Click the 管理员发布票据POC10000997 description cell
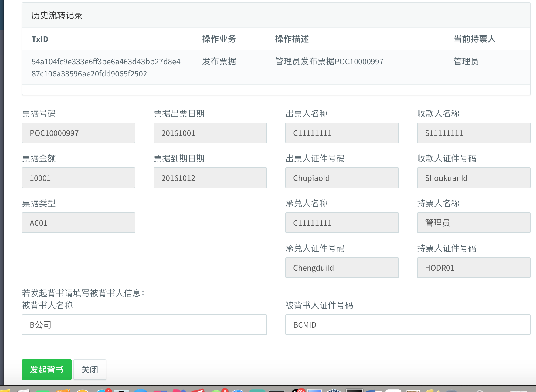 tap(329, 62)
